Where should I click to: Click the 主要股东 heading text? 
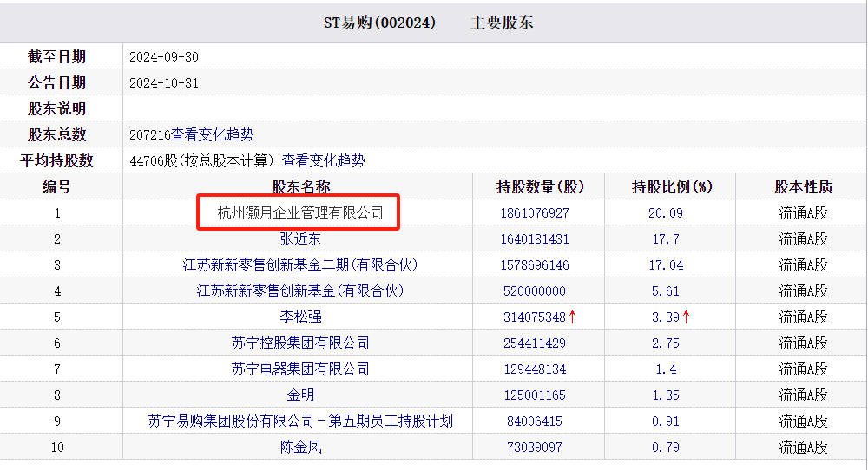coord(502,23)
